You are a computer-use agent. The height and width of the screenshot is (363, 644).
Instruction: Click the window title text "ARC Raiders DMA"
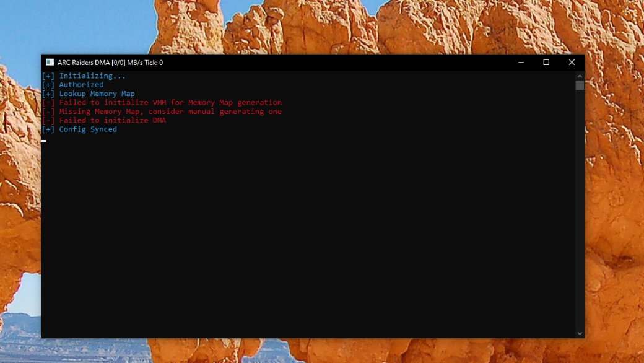pyautogui.click(x=84, y=63)
